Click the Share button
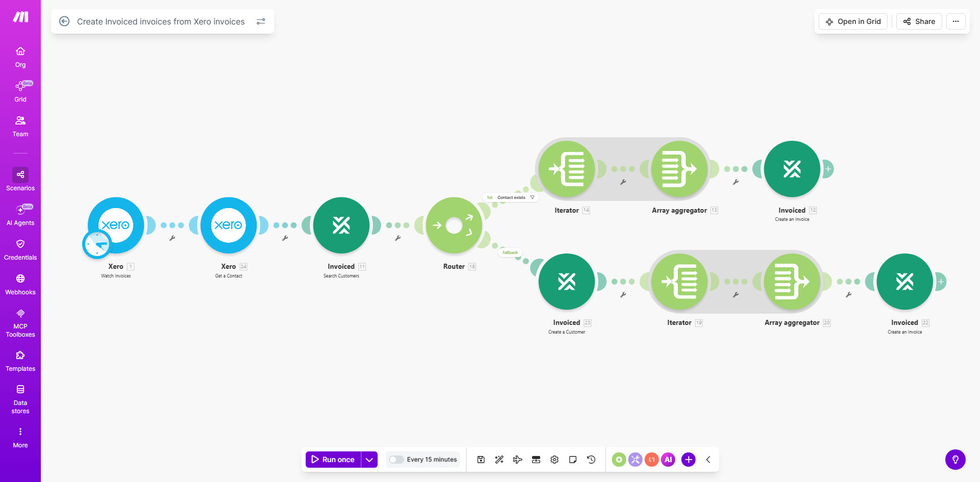 919,21
